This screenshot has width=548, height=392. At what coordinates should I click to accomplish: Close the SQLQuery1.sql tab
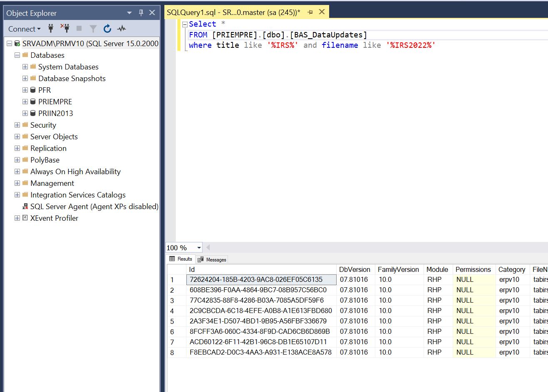[x=322, y=12]
